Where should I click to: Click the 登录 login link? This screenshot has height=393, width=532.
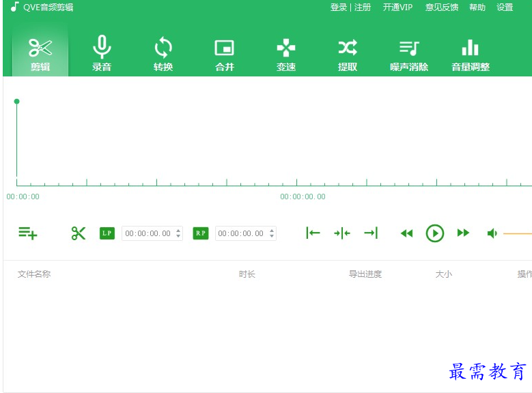coord(338,7)
